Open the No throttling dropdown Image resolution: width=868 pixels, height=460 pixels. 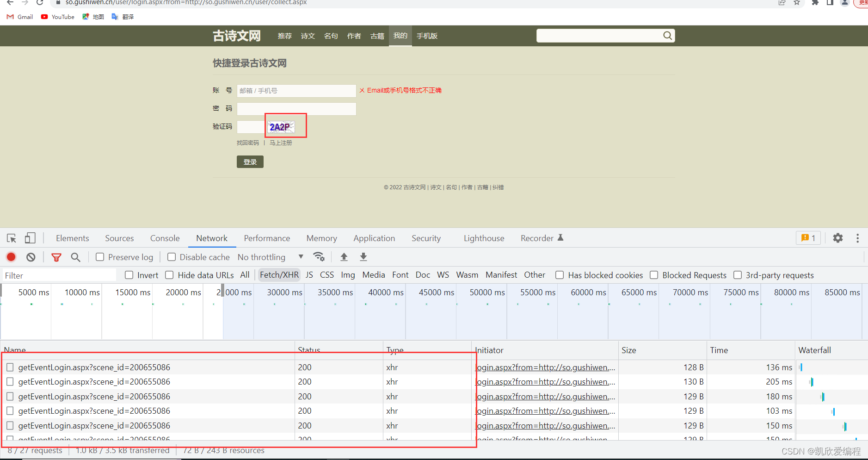271,257
